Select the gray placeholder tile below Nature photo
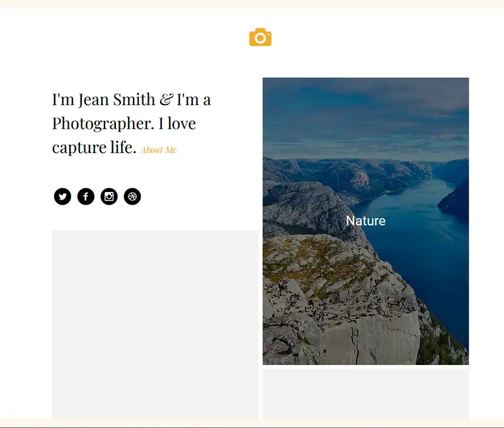This screenshot has height=428, width=504. point(365,393)
